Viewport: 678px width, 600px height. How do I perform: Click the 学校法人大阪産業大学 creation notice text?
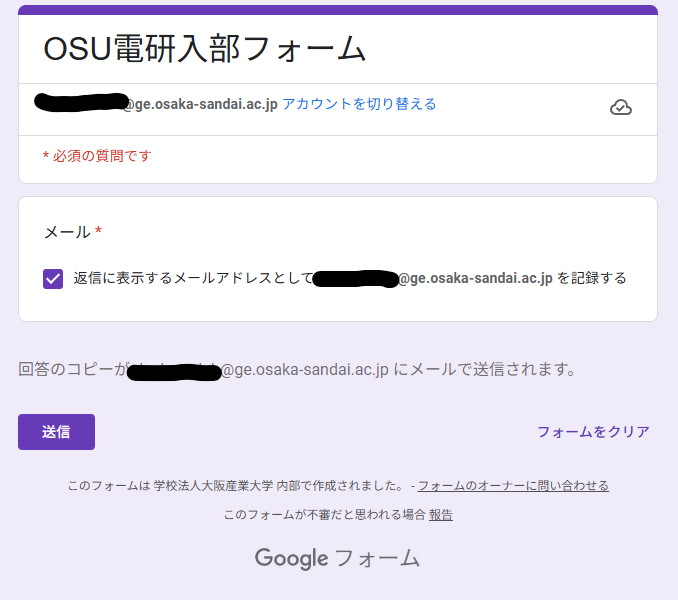pyautogui.click(x=237, y=486)
